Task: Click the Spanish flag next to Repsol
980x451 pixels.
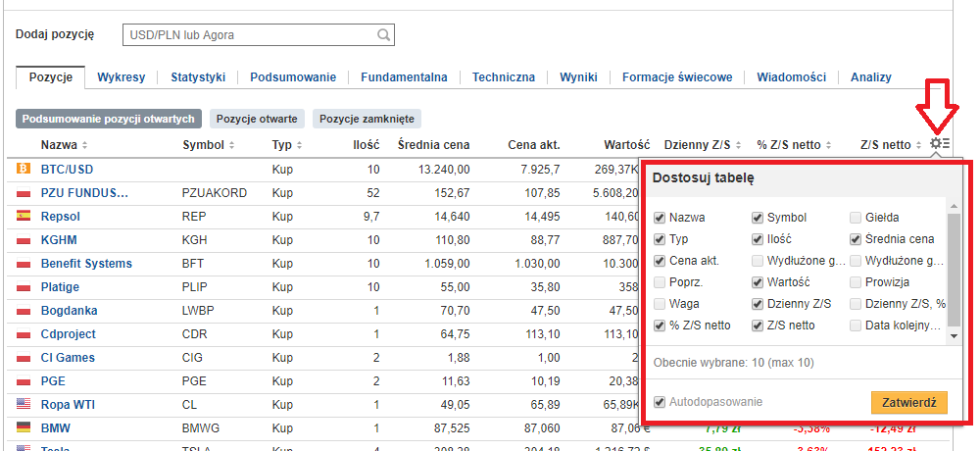Action: (x=24, y=216)
